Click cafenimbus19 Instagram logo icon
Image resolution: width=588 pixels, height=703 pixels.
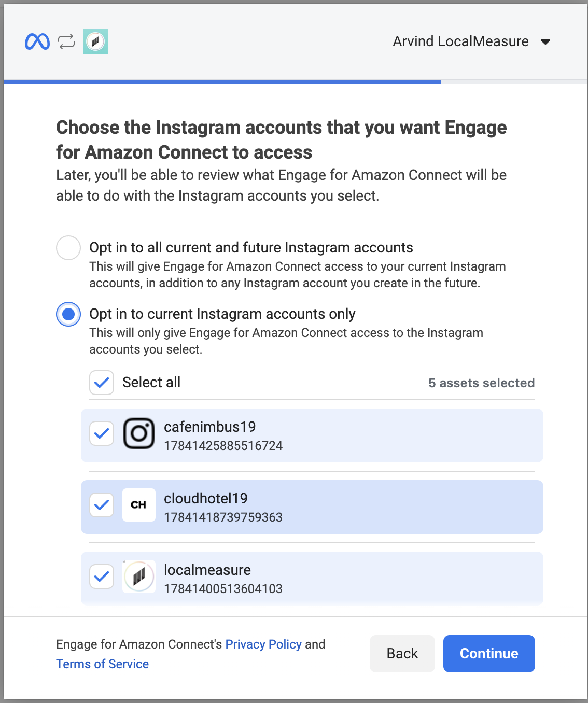pos(139,433)
